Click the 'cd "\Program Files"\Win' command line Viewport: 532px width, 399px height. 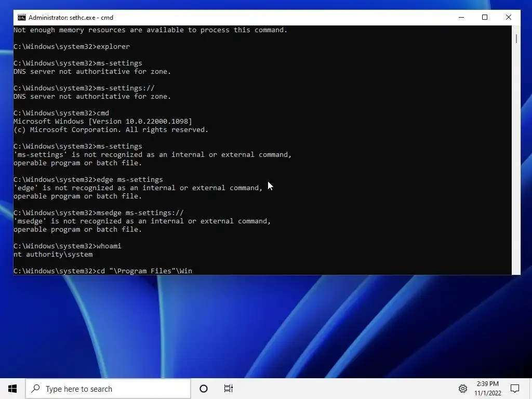coord(103,271)
